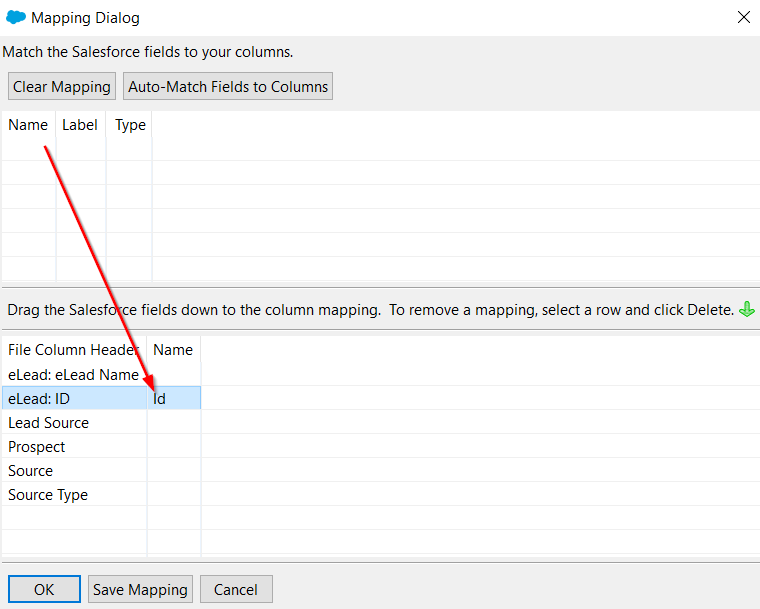760x609 pixels.
Task: Select the 'Lead Source' row
Action: coord(101,422)
